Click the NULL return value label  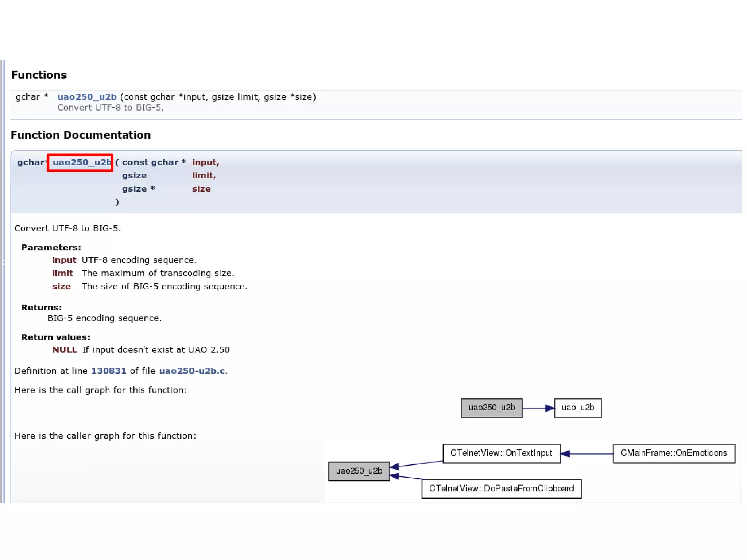(x=65, y=350)
